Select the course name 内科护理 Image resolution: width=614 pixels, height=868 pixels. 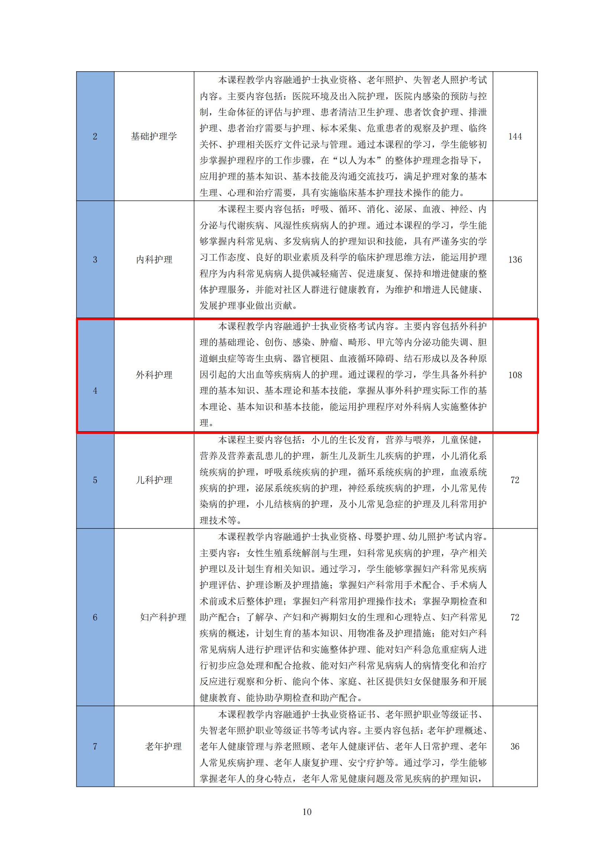(154, 259)
